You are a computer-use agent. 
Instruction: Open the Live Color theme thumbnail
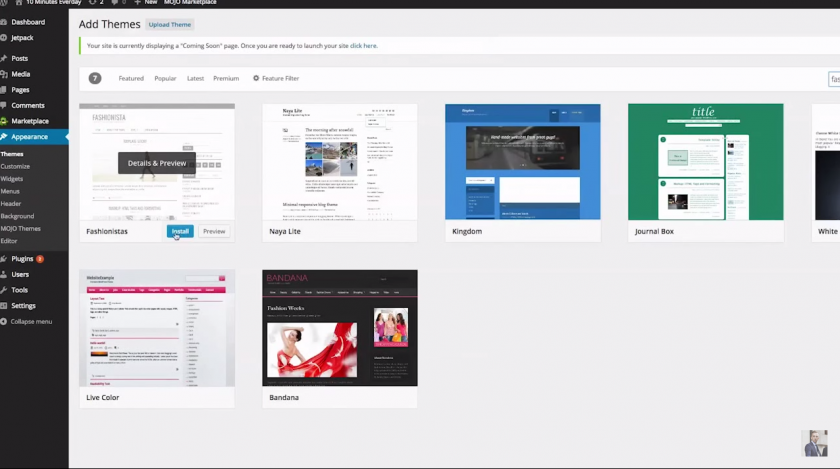(x=157, y=328)
